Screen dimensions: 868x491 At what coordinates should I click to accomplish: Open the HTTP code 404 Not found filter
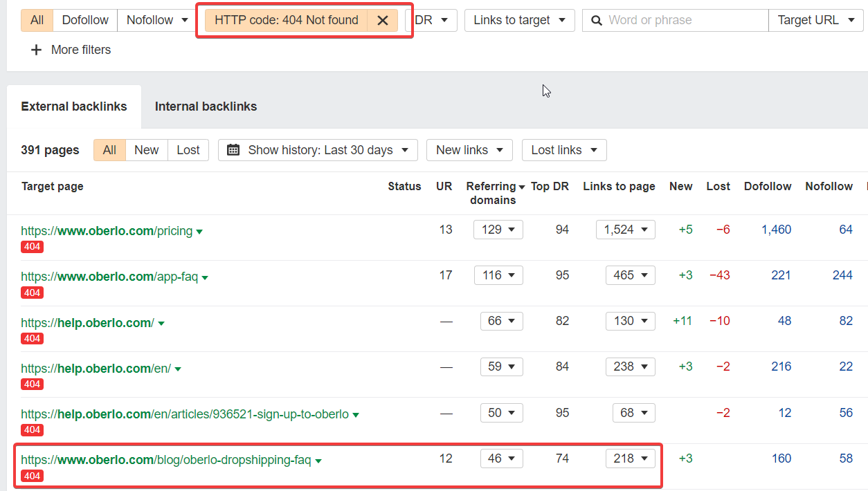tap(287, 20)
